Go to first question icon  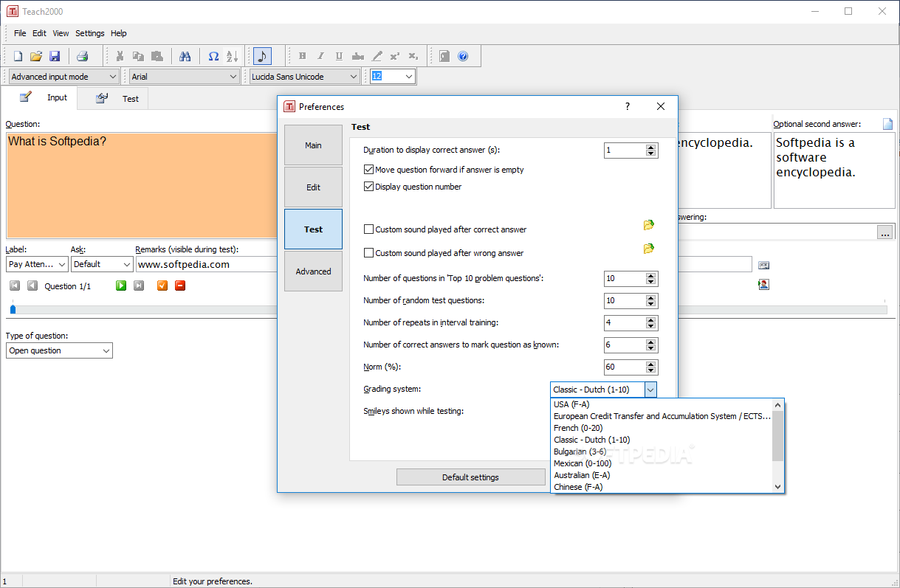point(15,286)
